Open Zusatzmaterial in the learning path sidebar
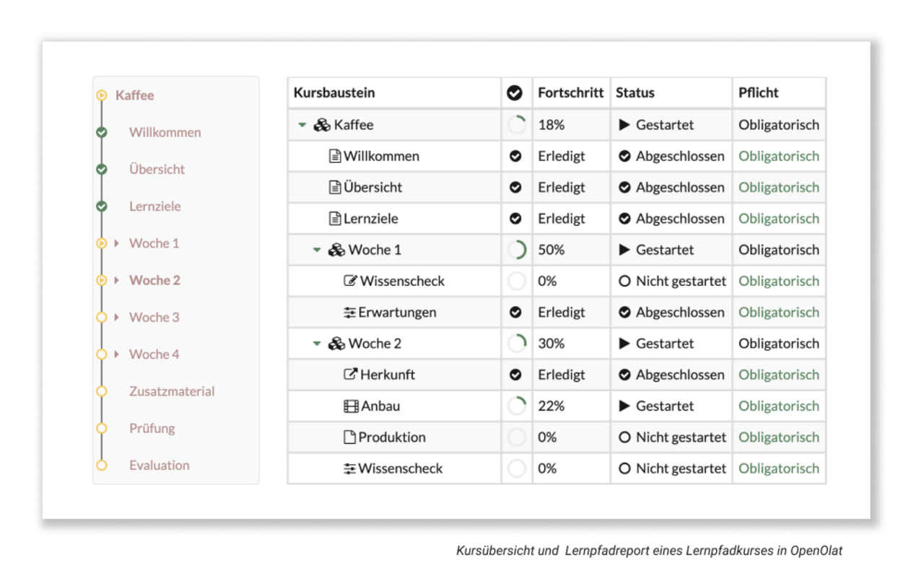This screenshot has height=579, width=924. click(x=172, y=391)
